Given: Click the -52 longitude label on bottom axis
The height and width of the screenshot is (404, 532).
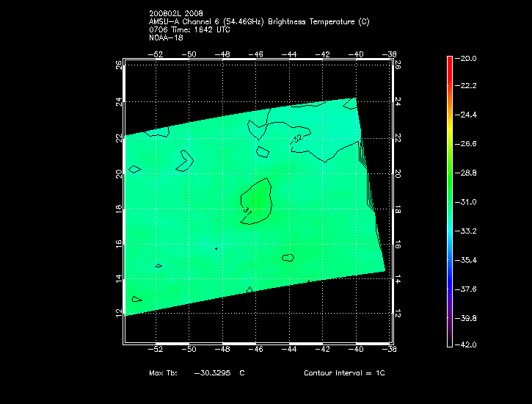Looking at the screenshot, I should pyautogui.click(x=156, y=350).
